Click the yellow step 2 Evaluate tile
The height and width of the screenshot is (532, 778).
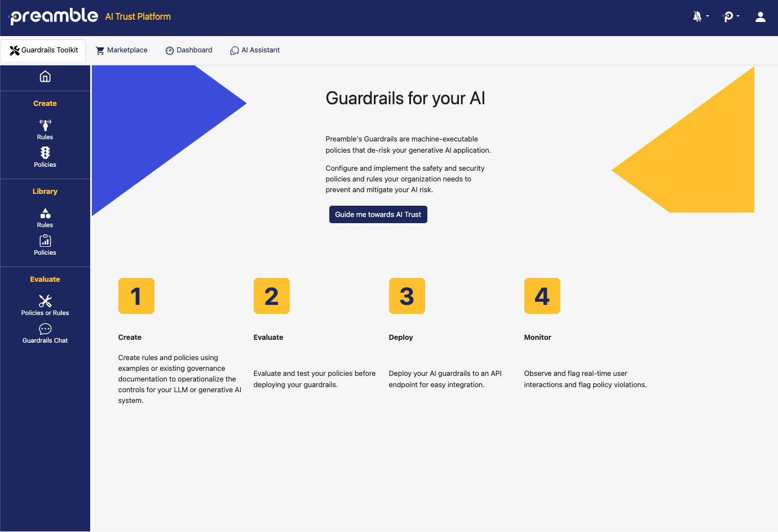click(x=271, y=296)
